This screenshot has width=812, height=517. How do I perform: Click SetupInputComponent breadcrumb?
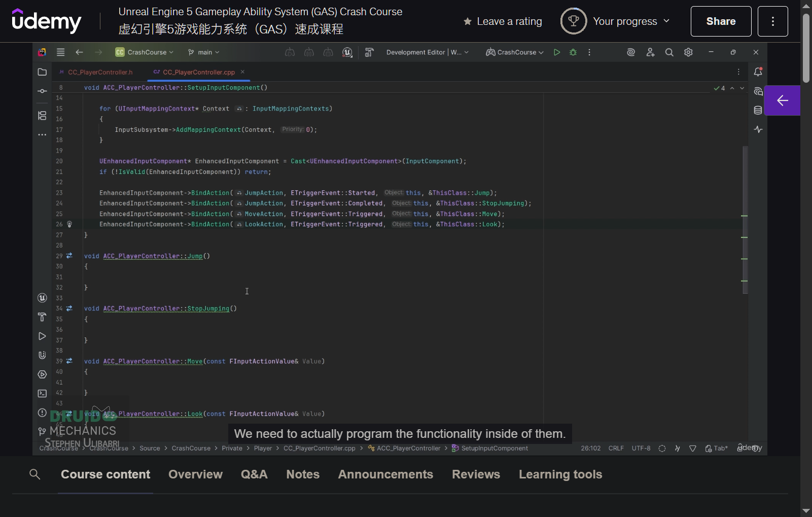(x=490, y=449)
